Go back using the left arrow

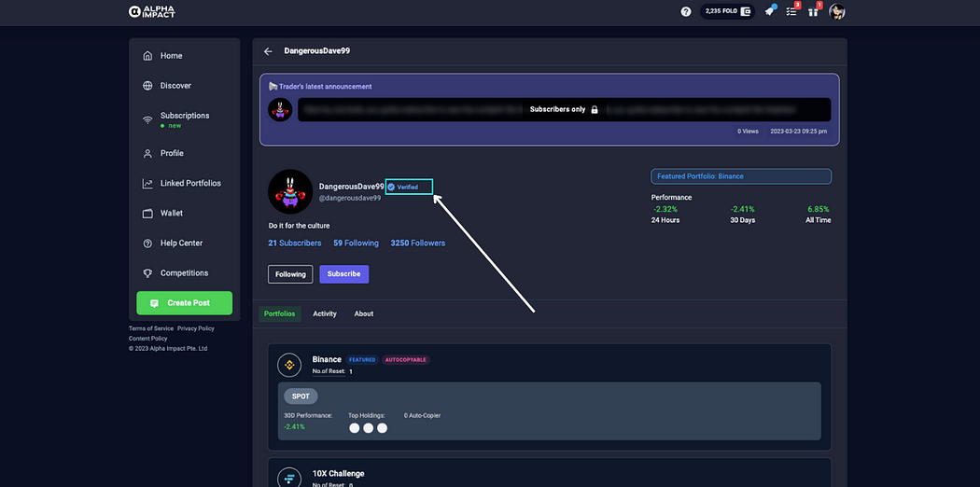[268, 51]
